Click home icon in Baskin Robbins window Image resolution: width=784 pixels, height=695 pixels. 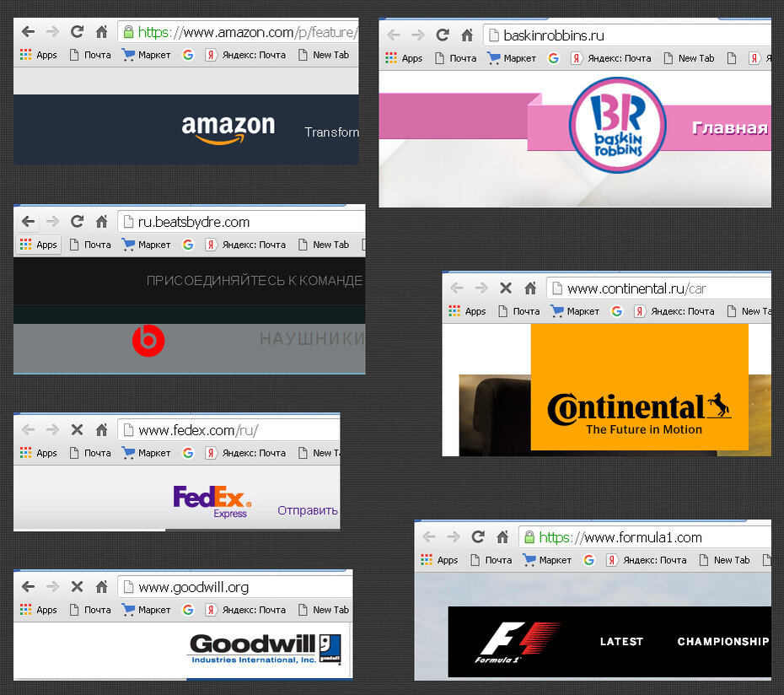pos(467,35)
